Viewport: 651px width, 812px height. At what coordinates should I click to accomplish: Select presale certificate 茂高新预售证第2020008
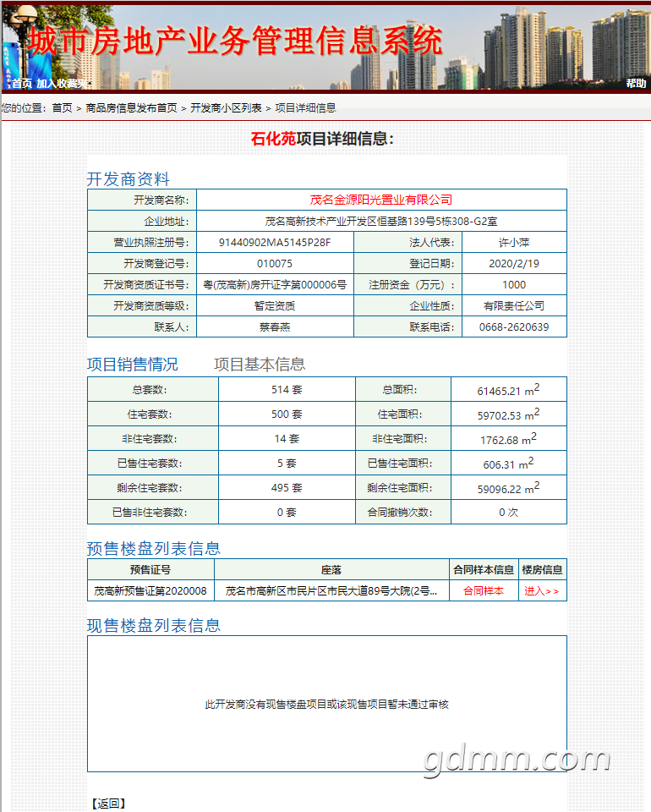tap(150, 591)
